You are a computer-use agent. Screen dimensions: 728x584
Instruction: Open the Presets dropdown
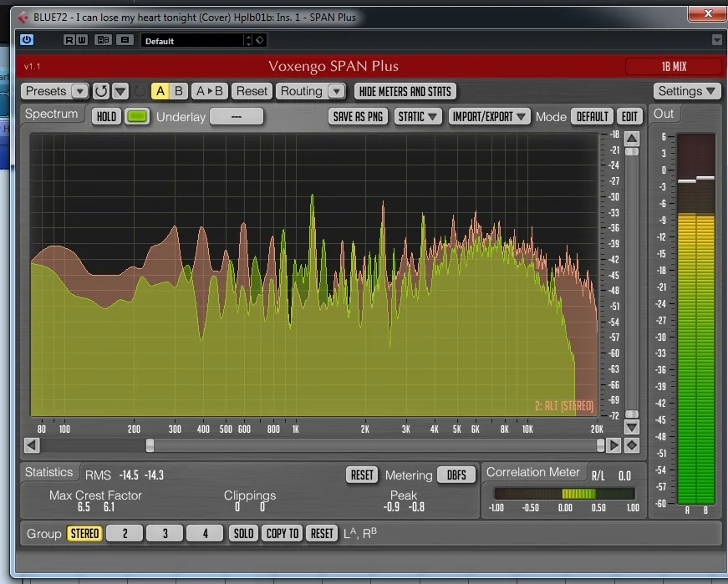(54, 91)
